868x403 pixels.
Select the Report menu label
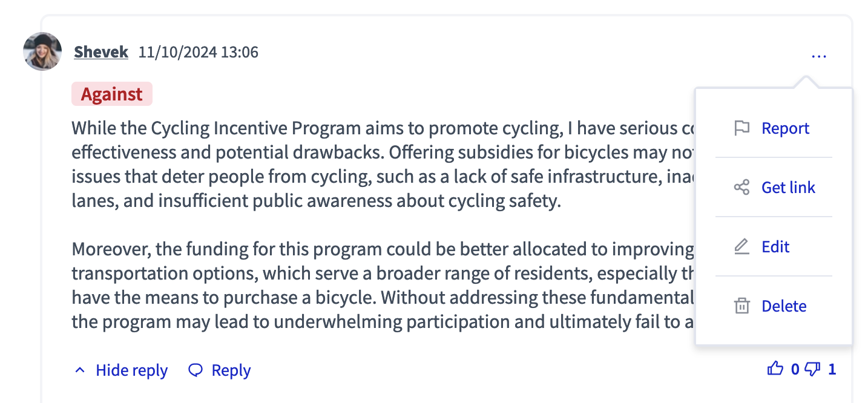tap(785, 128)
